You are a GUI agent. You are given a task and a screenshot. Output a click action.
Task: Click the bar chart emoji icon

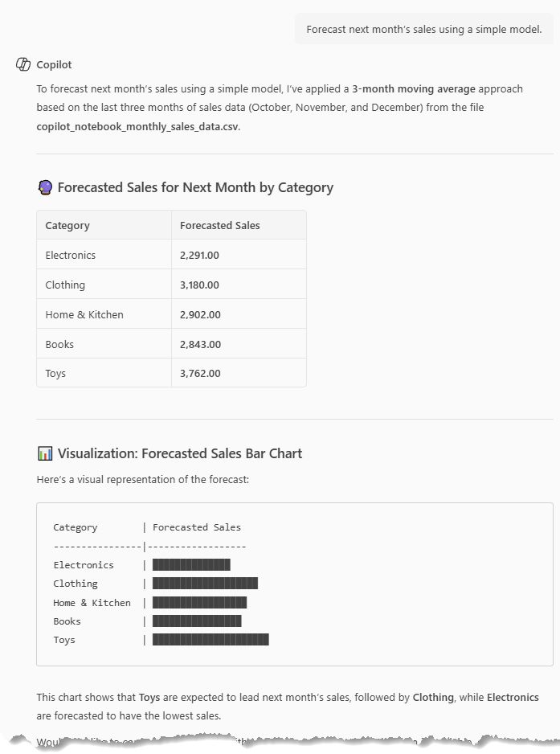click(45, 453)
